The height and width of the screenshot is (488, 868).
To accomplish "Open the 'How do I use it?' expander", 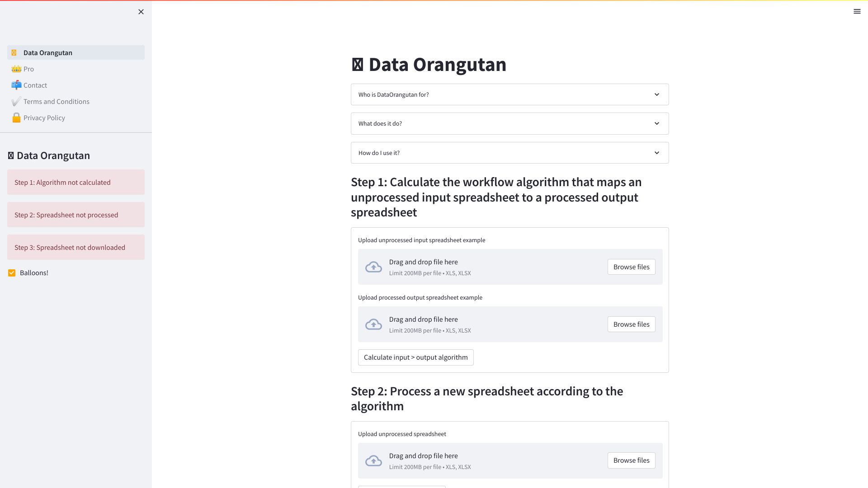I will click(x=509, y=153).
